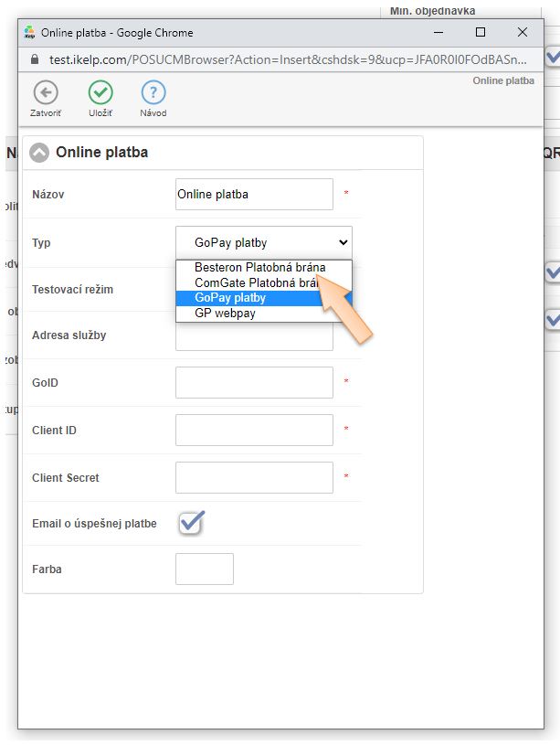Click the Zatvoriť back arrow icon

coord(45,92)
